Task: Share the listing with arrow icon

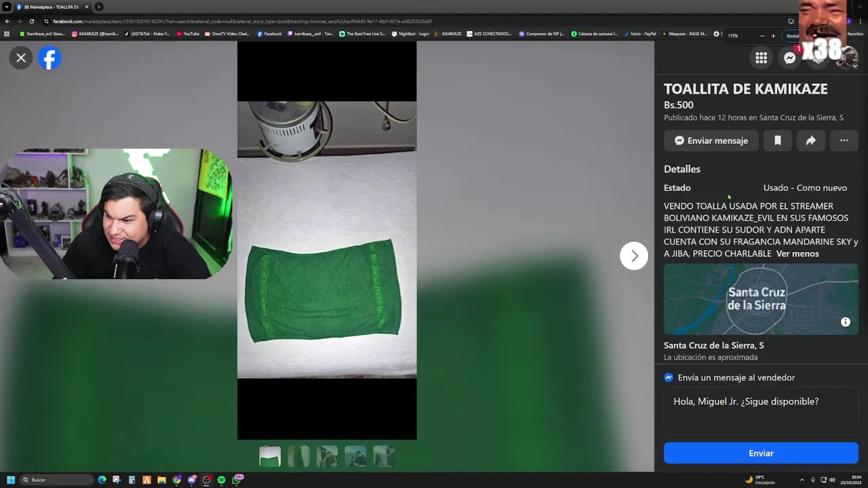Action: coord(811,141)
